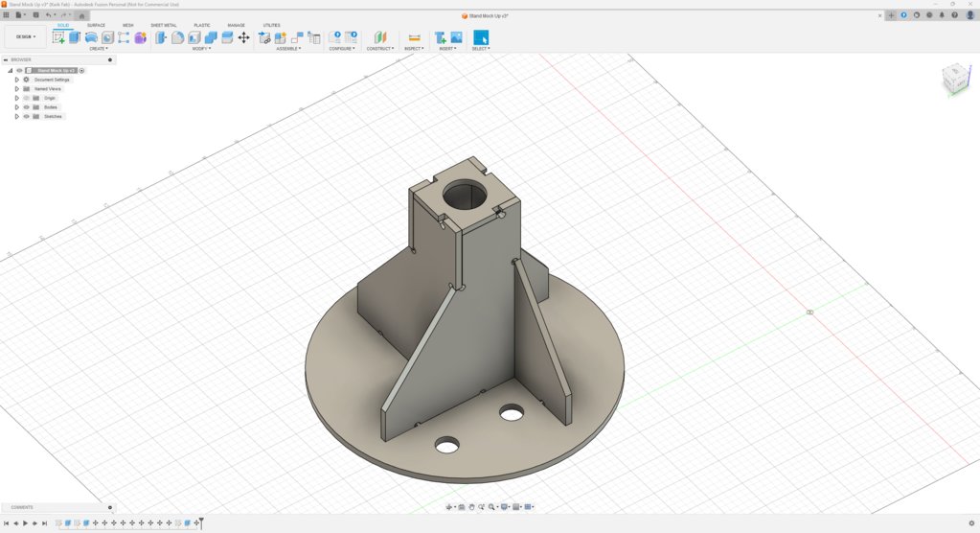Click the New Component from file icon

(264, 37)
